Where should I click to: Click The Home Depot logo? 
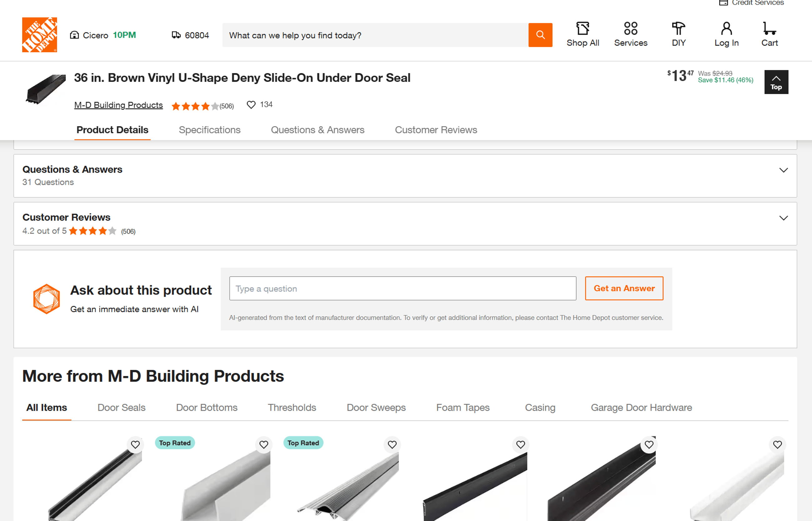40,35
